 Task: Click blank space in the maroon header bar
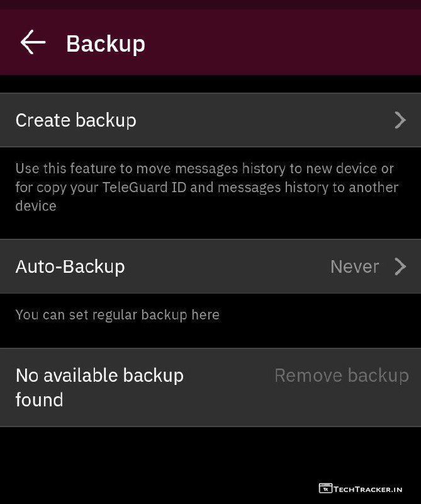(x=283, y=43)
